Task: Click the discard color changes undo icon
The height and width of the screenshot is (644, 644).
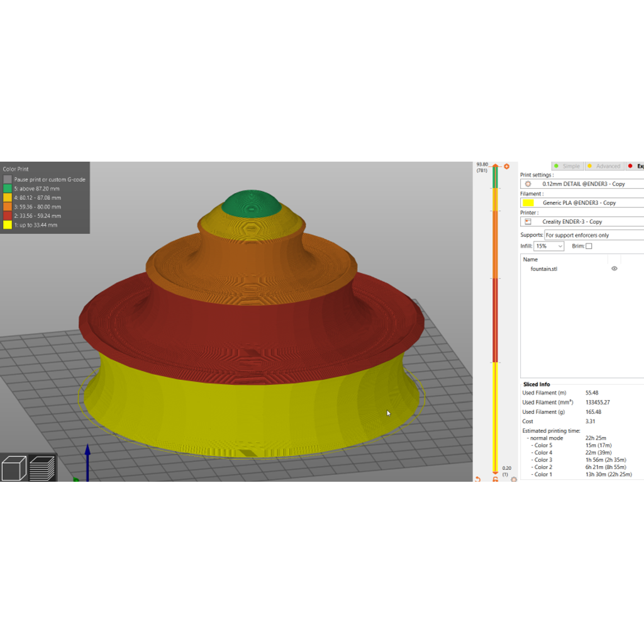Action: [478, 479]
